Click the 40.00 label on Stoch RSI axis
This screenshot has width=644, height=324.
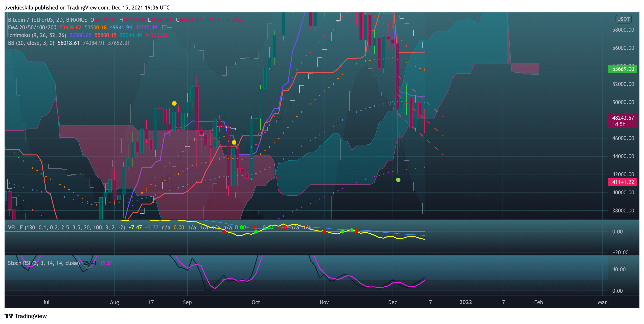[618, 269]
